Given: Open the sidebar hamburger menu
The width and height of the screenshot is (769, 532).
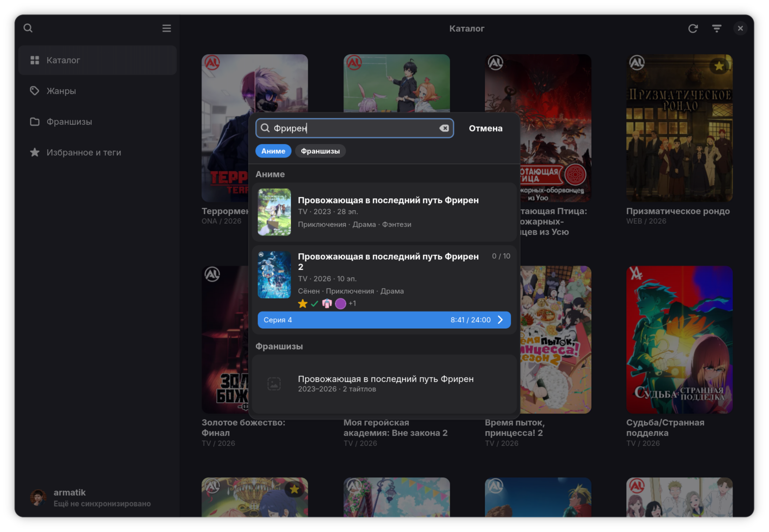Looking at the screenshot, I should click(x=167, y=28).
